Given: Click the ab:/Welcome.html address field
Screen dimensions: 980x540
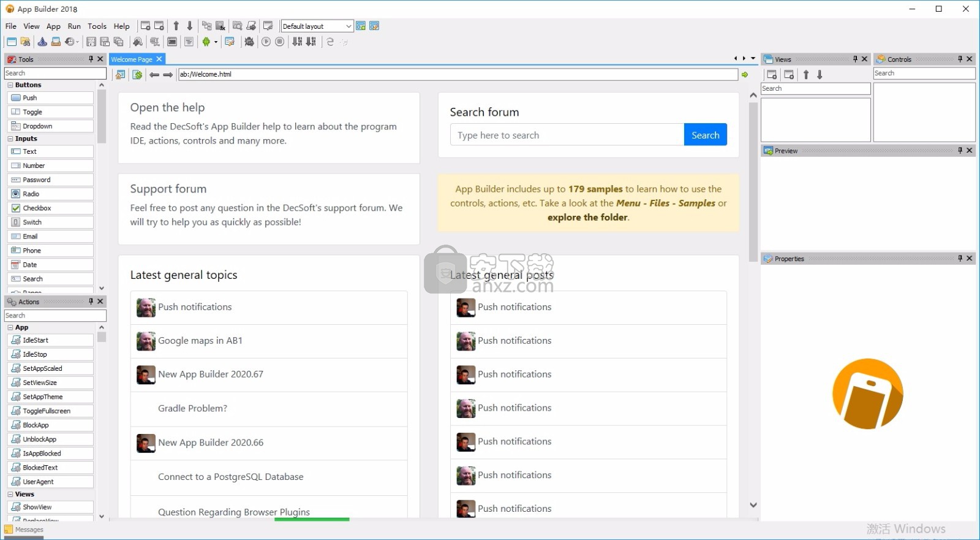Looking at the screenshot, I should [x=458, y=74].
